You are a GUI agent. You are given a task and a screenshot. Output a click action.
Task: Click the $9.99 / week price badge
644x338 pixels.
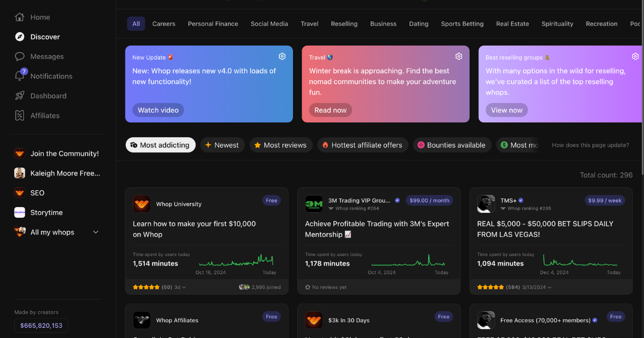click(605, 201)
